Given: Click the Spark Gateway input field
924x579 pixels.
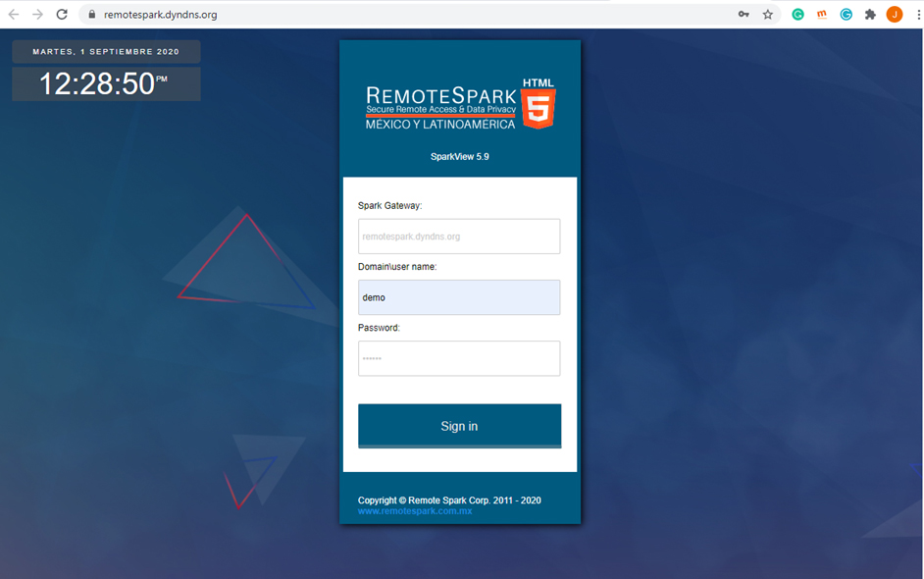Looking at the screenshot, I should pos(459,237).
